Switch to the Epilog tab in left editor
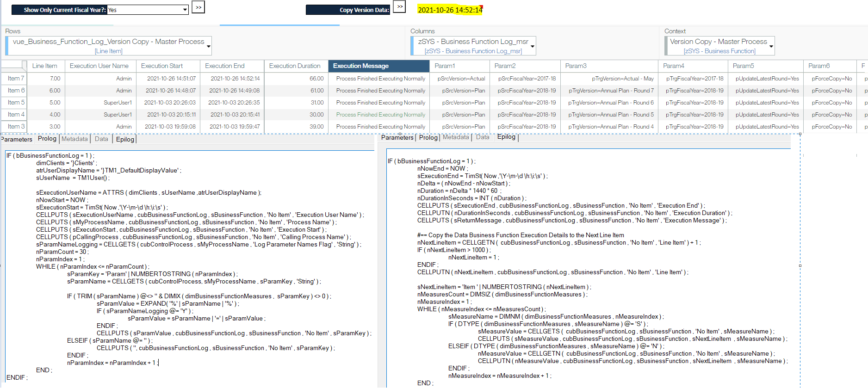Image resolution: width=868 pixels, height=388 pixels. 125,139
